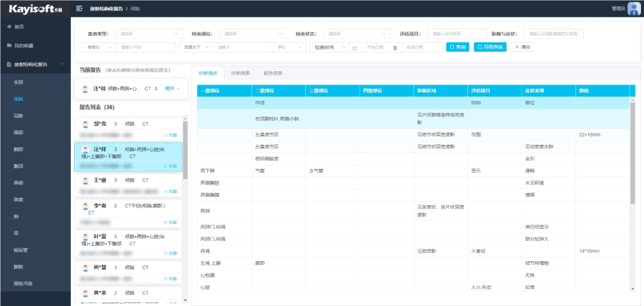Image resolution: width=644 pixels, height=306 pixels.
Task: Click patient avatar for 王*睿 report
Action: [85, 180]
